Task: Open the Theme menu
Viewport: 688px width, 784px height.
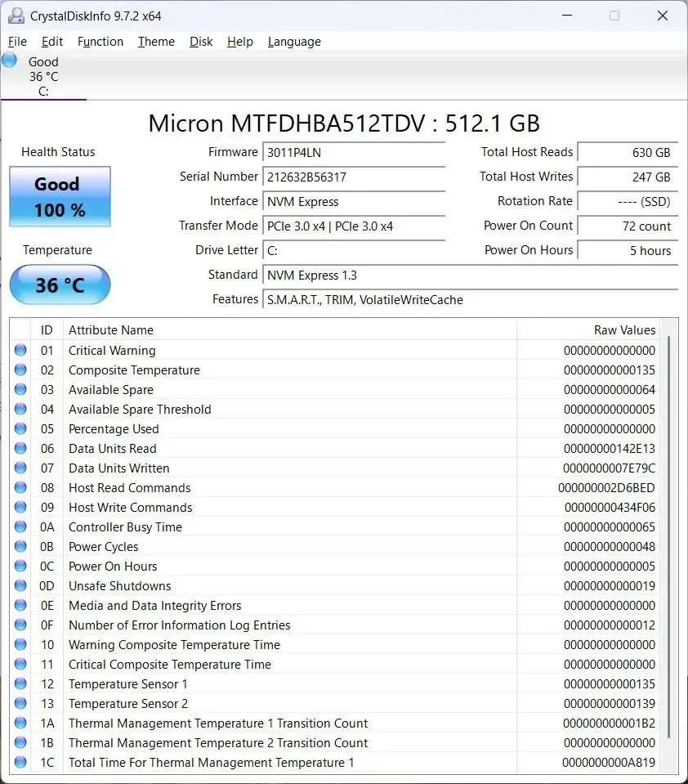Action: coord(156,42)
